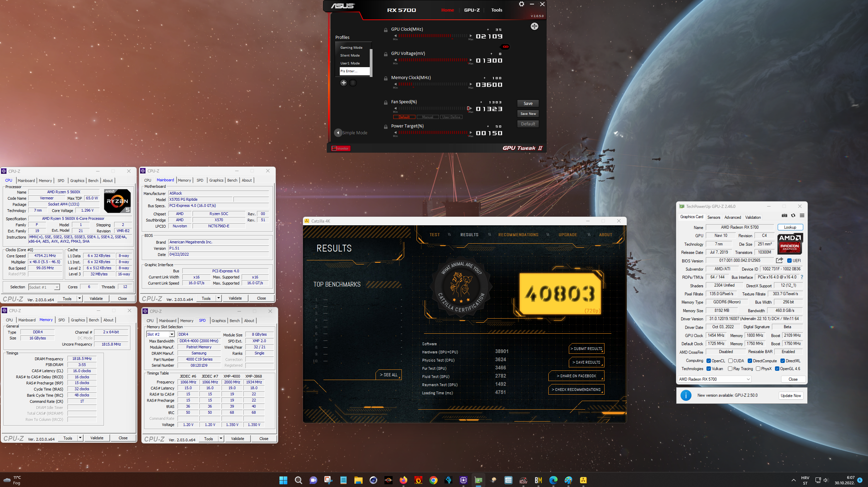Take GPU-Z screenshot with camera icon
Screen dimensions: 868x487
[x=784, y=215]
